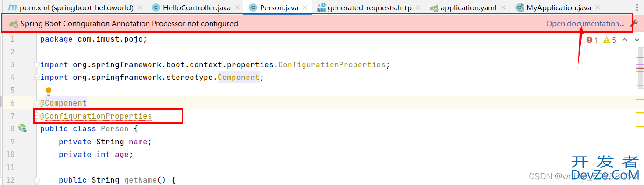Click the yellow intention lightbulb icon
The width and height of the screenshot is (644, 185).
tap(48, 91)
